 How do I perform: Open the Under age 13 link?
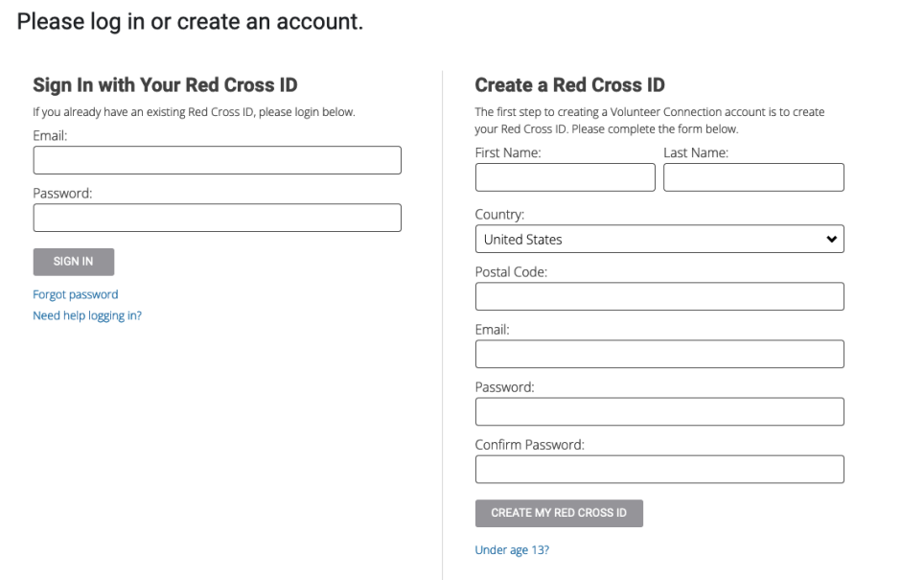[x=513, y=550]
